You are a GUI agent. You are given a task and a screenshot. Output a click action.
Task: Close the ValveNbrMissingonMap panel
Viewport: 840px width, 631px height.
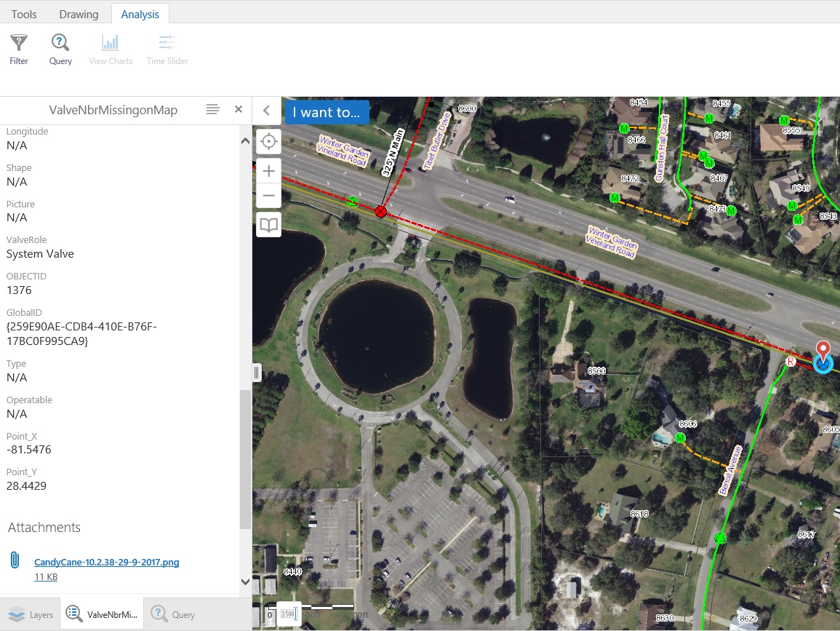coord(239,109)
